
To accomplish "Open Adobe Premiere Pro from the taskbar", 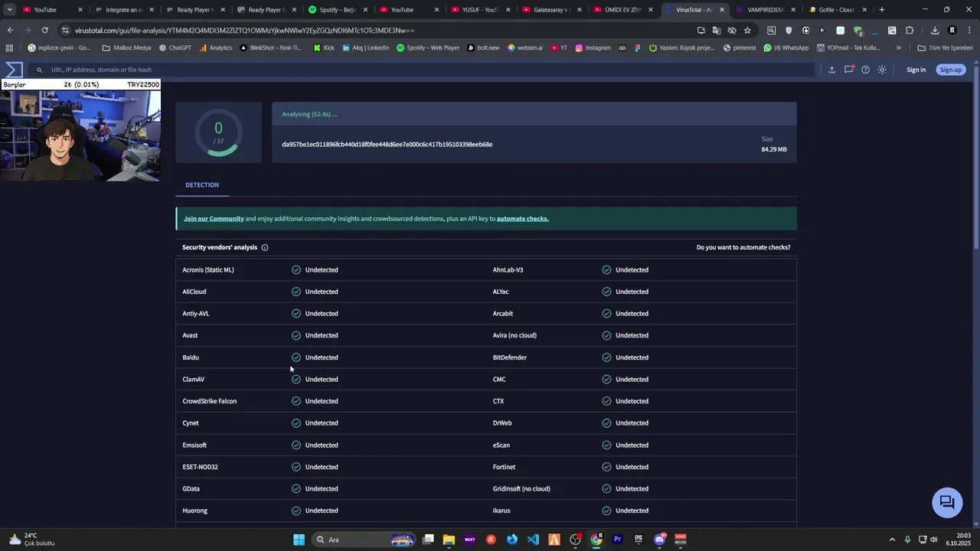I will click(617, 540).
